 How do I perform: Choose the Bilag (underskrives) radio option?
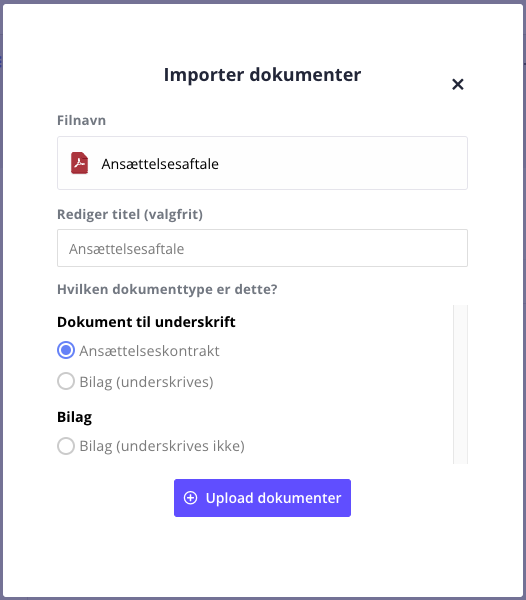(x=66, y=382)
